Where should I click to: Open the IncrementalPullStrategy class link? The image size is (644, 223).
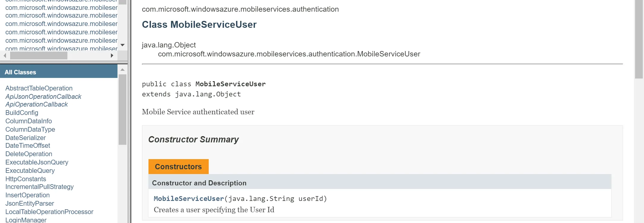pyautogui.click(x=39, y=187)
